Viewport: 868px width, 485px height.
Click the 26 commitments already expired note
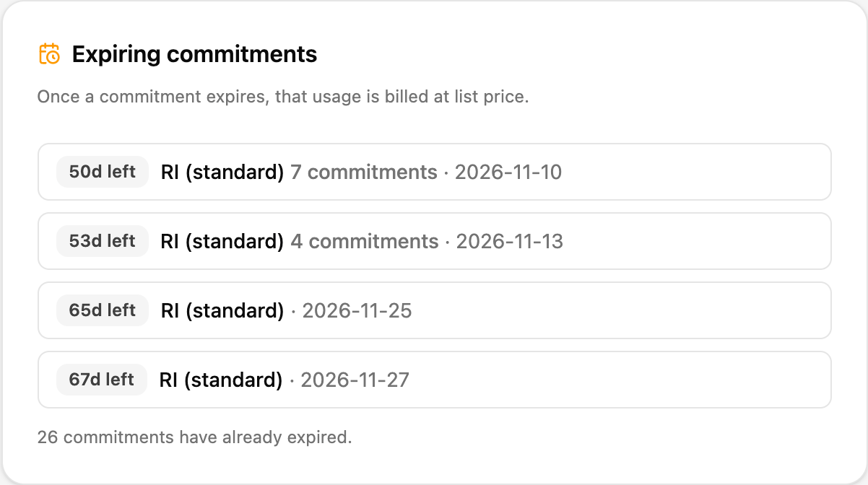(x=194, y=437)
